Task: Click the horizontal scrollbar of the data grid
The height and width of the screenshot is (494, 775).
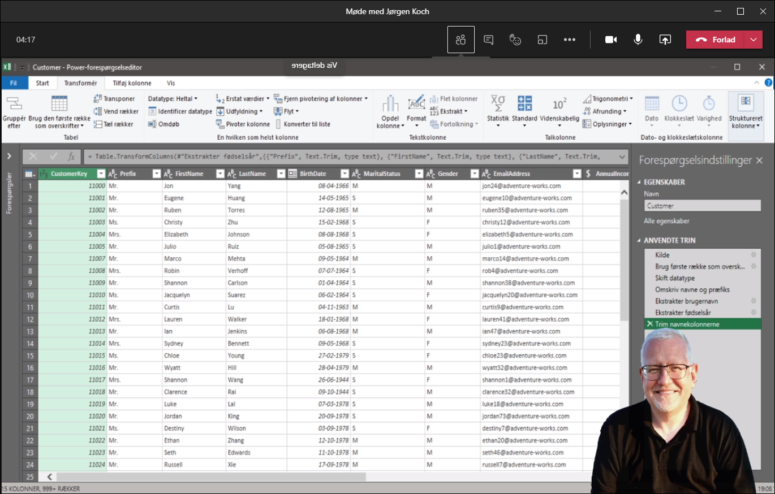Action: coord(211,477)
